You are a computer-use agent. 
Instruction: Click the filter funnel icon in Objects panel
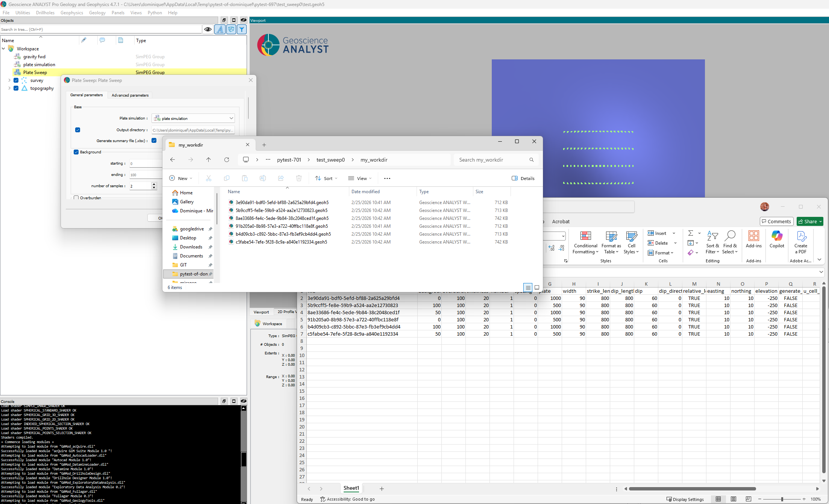click(x=242, y=29)
